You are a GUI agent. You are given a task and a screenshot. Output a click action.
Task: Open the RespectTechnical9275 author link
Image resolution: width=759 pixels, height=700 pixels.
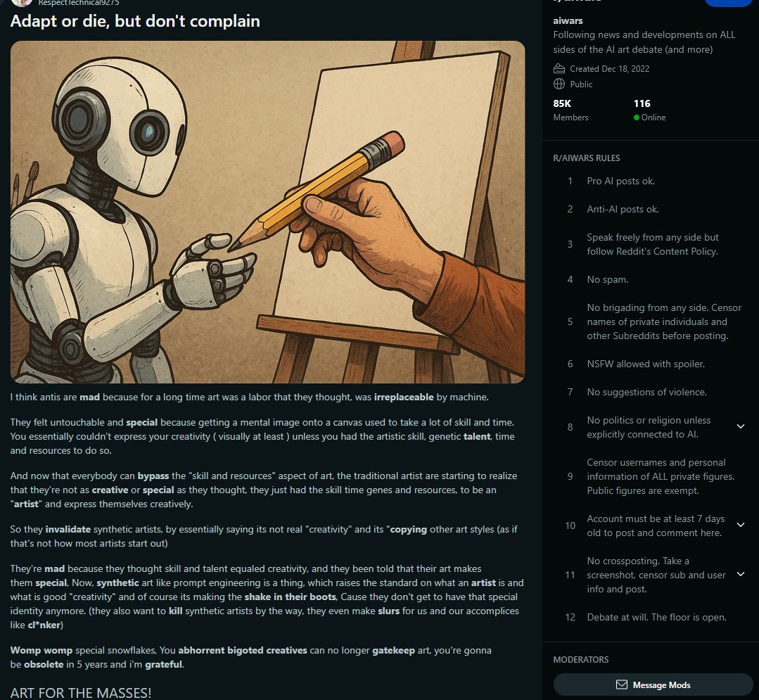78,3
